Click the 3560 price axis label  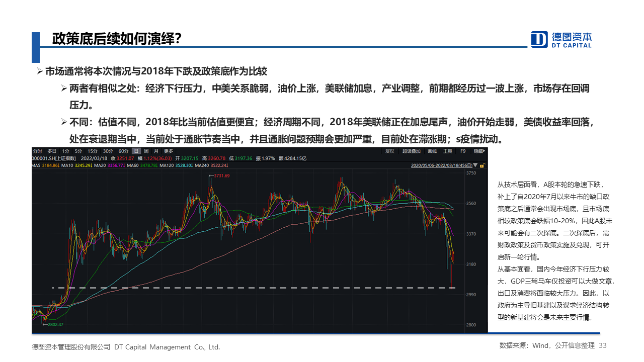(x=471, y=204)
